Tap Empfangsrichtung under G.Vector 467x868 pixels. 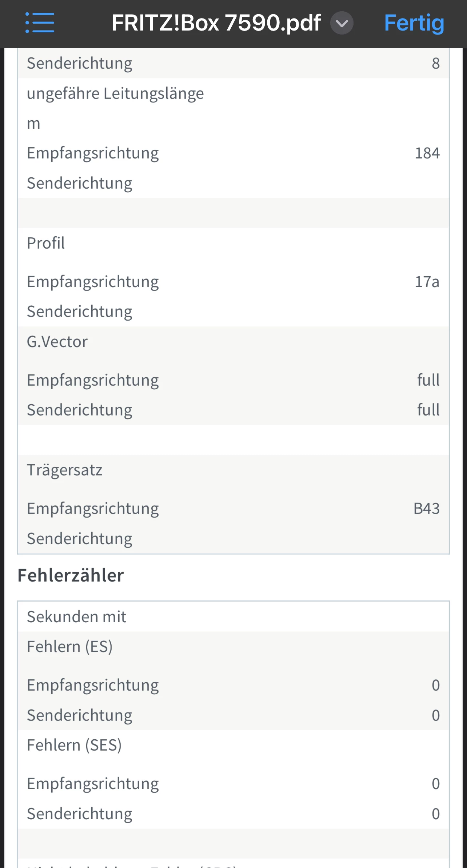click(93, 380)
